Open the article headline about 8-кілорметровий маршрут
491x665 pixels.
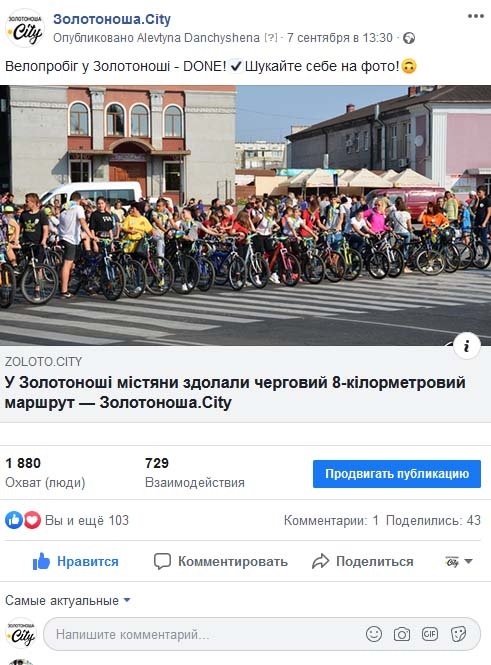tap(235, 392)
